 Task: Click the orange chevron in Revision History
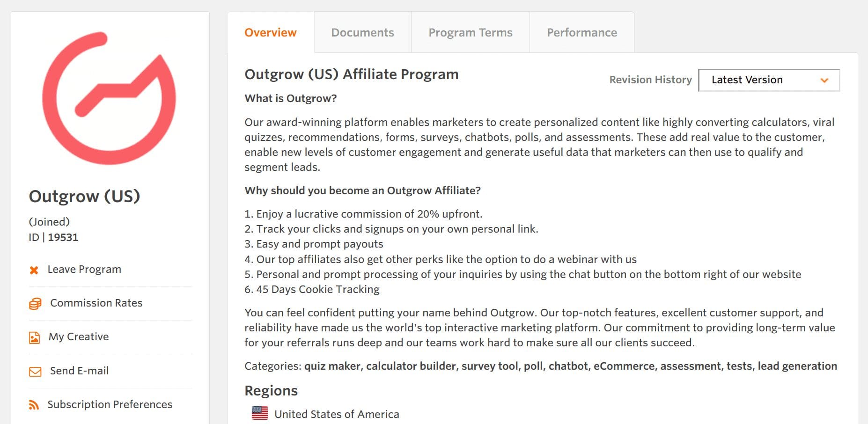824,80
